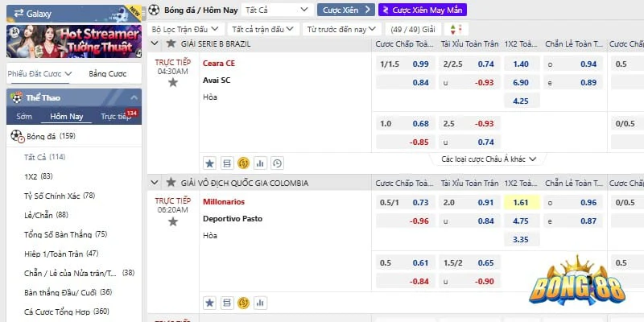
Task: Toggle favorite star for Giải Serie B Brazil league
Action: (170, 43)
